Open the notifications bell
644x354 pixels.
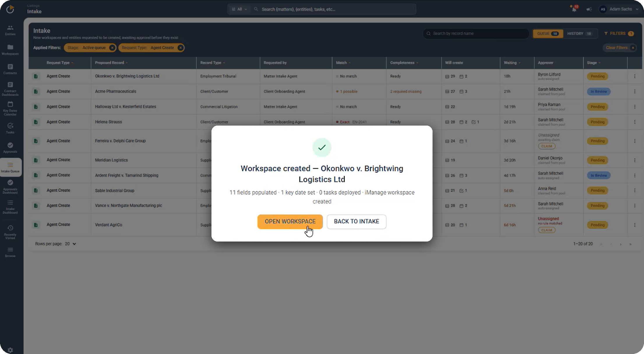point(574,9)
